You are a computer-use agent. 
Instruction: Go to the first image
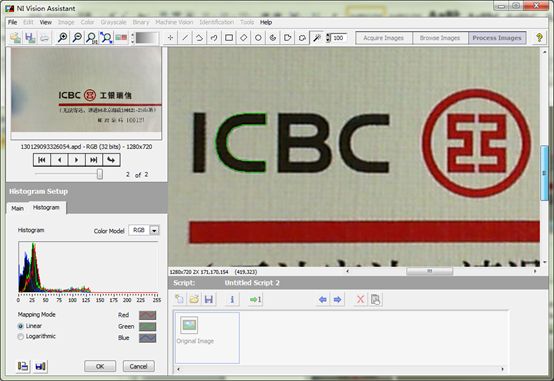pos(42,160)
